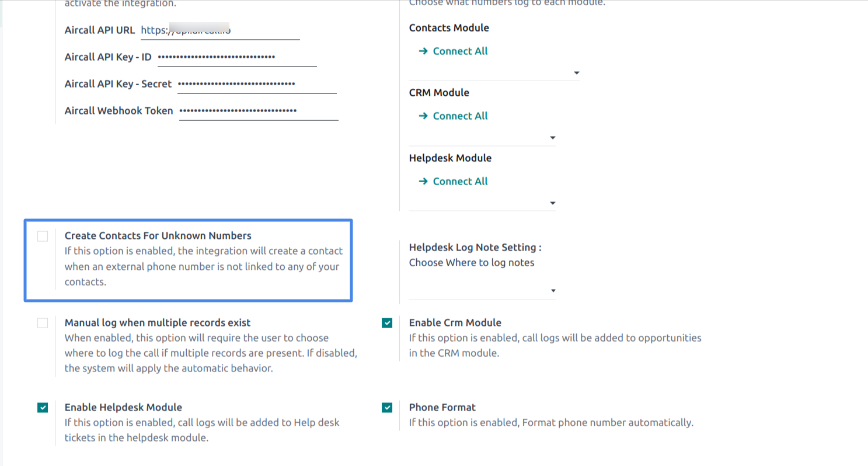Click the Aircall Webhook Token field

click(259, 111)
